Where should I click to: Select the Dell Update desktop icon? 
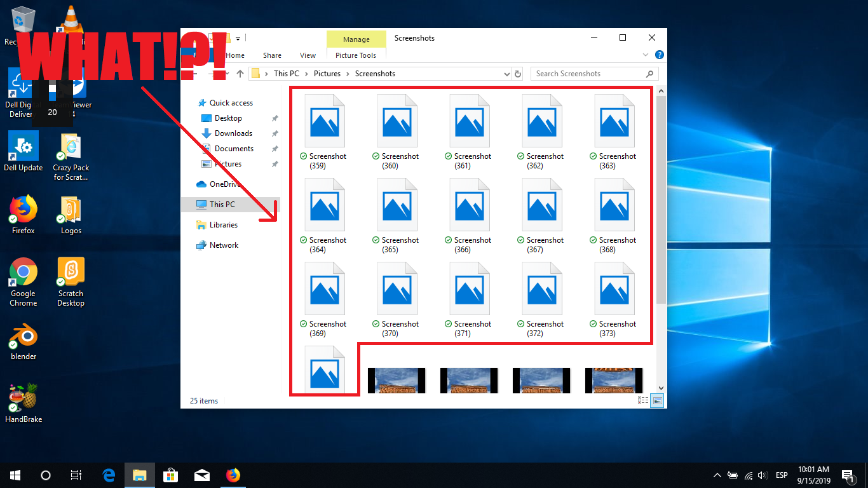click(x=24, y=152)
